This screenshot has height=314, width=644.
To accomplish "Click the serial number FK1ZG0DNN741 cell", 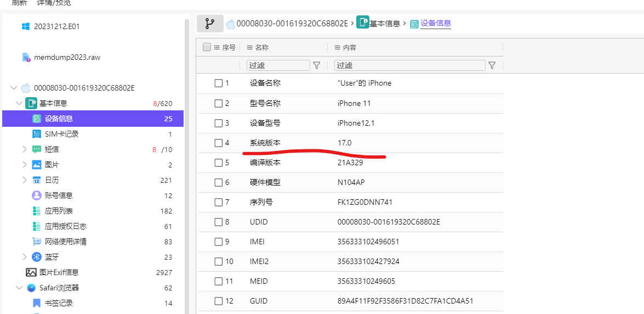I will coord(363,202).
